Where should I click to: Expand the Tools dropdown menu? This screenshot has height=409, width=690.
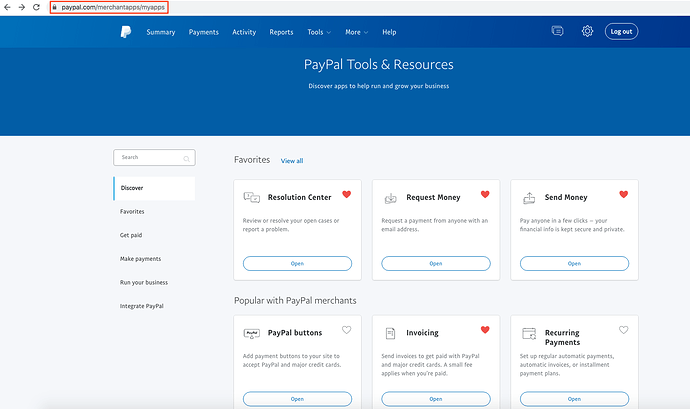319,32
